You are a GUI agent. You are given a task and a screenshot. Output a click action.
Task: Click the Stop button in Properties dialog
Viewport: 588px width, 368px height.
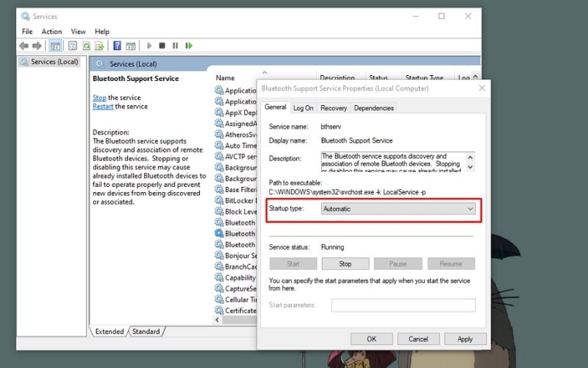click(345, 263)
